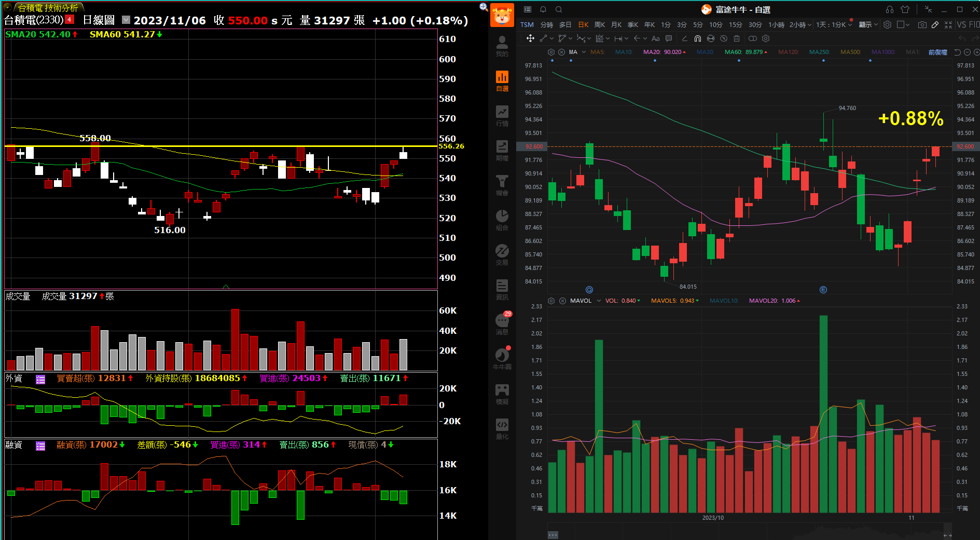Click the fullscreen expand icon in timeframe bar
The width and height of the screenshot is (980, 540).
[x=948, y=25]
